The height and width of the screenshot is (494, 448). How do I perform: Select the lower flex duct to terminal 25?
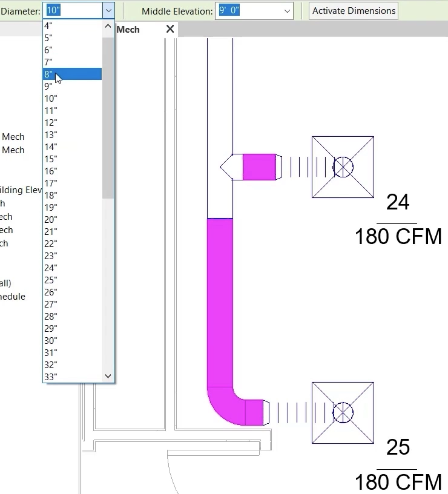click(301, 413)
